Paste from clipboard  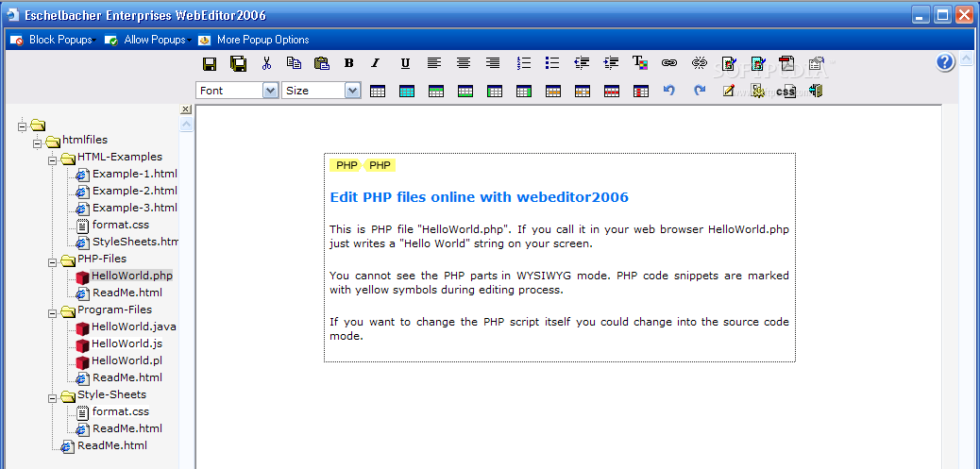[321, 63]
